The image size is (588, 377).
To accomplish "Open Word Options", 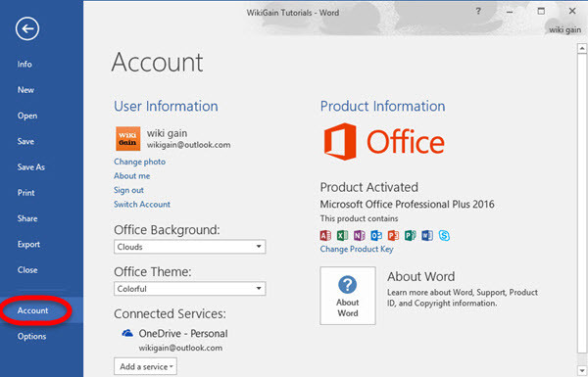I will (31, 336).
